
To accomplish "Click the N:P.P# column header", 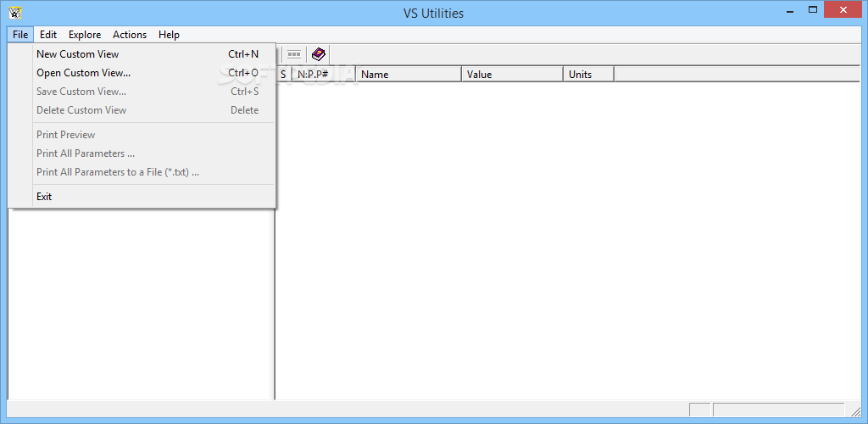I will tap(324, 74).
